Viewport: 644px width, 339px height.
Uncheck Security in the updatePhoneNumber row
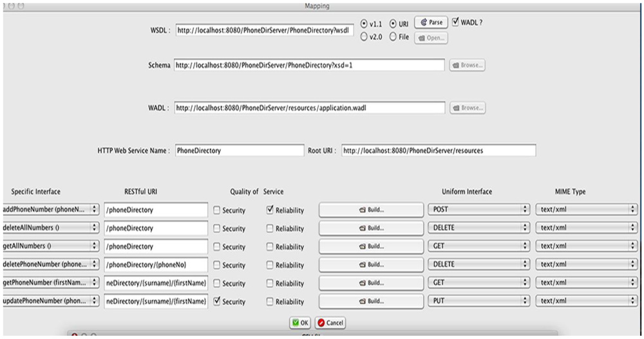(216, 301)
